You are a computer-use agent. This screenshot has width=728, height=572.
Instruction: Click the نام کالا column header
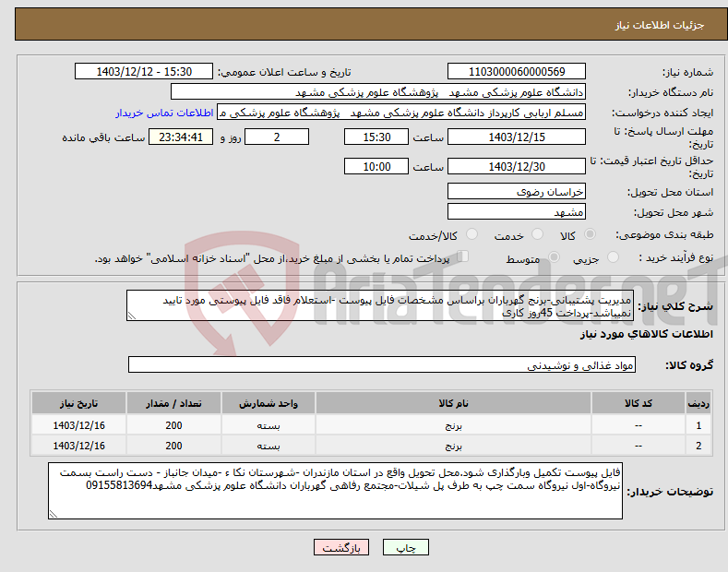click(453, 403)
